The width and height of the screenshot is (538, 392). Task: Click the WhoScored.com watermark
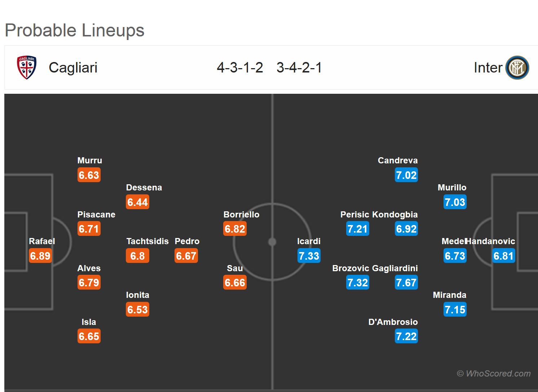pyautogui.click(x=494, y=374)
